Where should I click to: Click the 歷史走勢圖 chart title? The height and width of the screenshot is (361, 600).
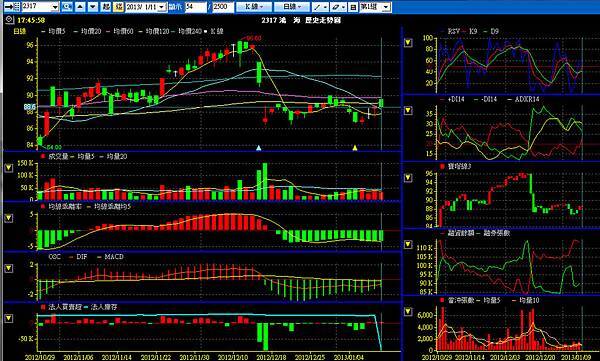tap(323, 20)
